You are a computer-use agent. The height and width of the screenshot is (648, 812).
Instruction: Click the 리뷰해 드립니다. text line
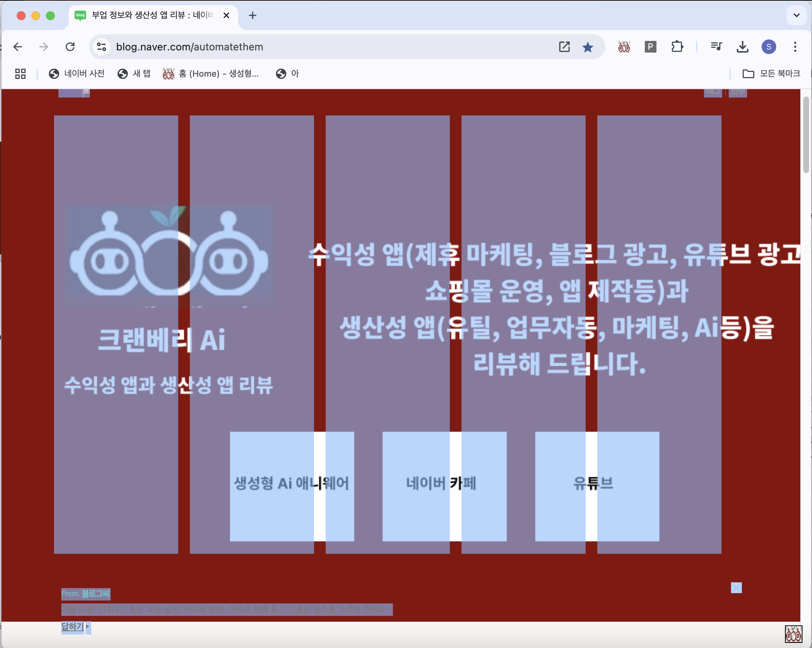(x=560, y=364)
